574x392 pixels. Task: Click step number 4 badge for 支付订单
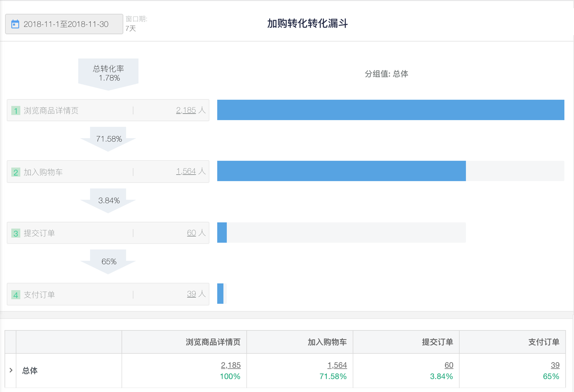[x=16, y=295]
